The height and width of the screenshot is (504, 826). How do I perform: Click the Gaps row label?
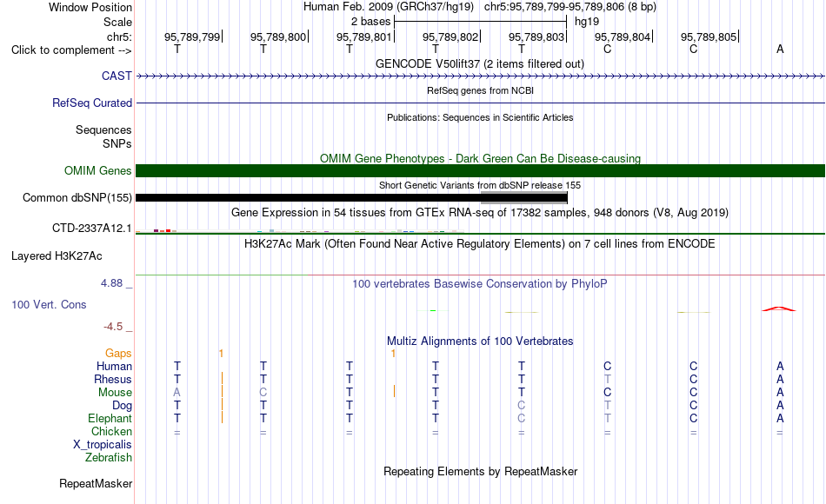point(118,354)
